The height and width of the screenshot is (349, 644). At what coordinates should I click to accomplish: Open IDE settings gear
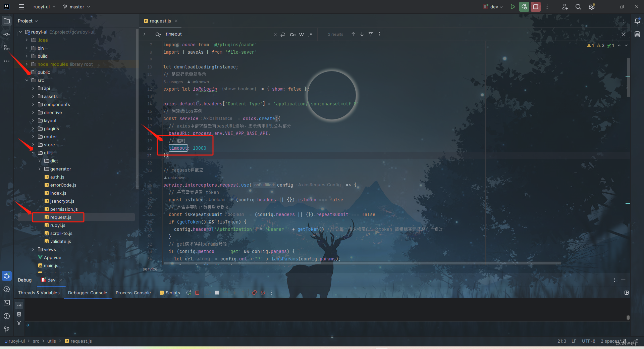(x=592, y=7)
